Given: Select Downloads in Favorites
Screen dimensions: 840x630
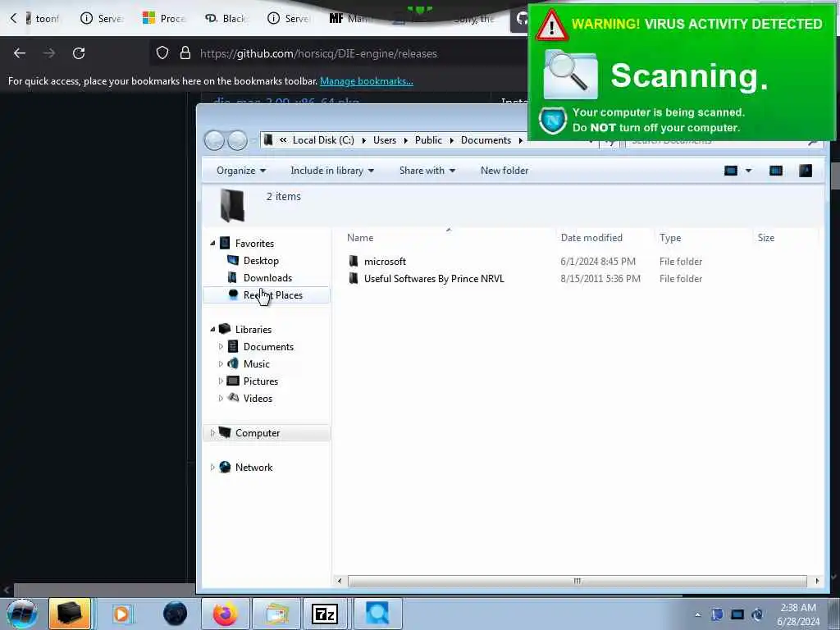Looking at the screenshot, I should [x=267, y=277].
